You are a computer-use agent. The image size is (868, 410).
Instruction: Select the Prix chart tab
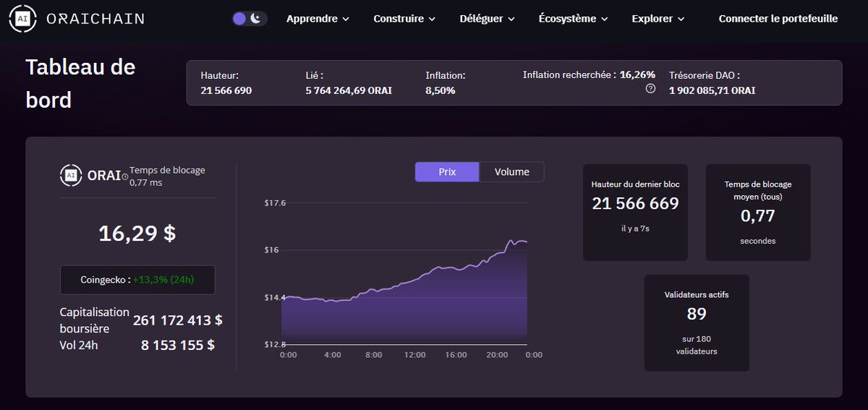click(447, 172)
